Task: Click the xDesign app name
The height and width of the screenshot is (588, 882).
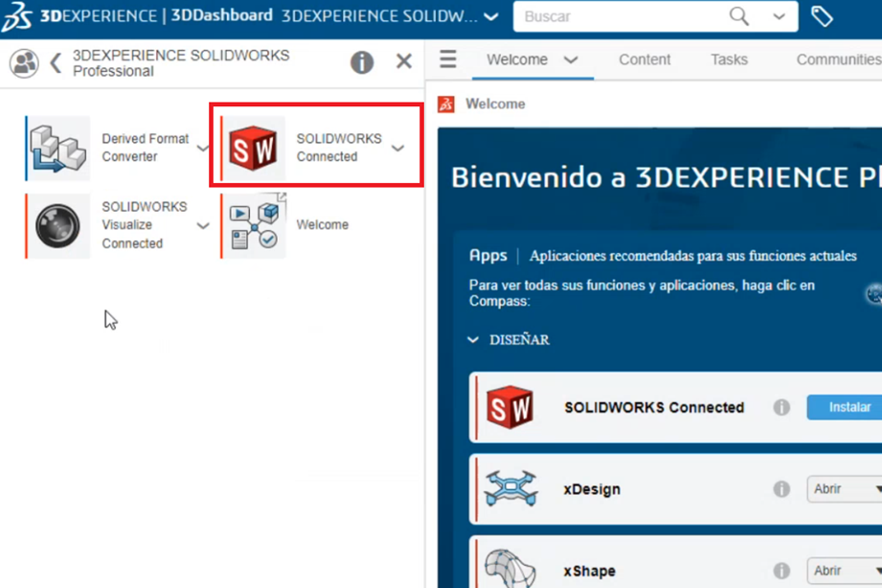Action: click(x=592, y=489)
